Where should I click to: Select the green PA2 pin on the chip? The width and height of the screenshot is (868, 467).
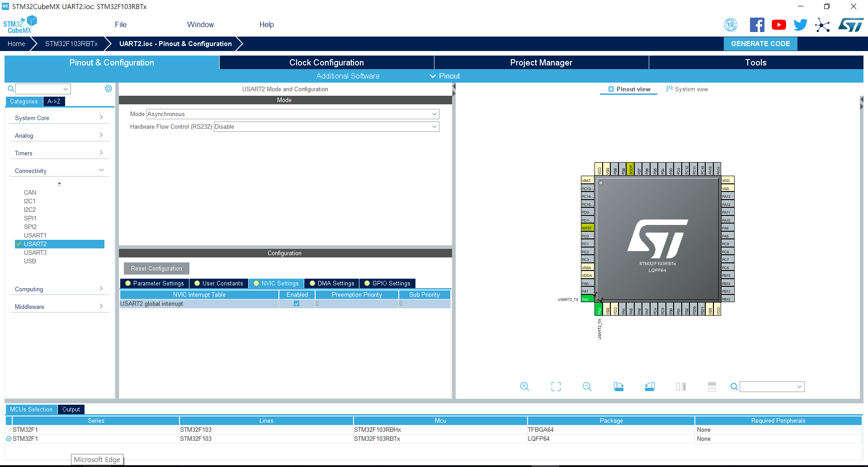point(587,299)
